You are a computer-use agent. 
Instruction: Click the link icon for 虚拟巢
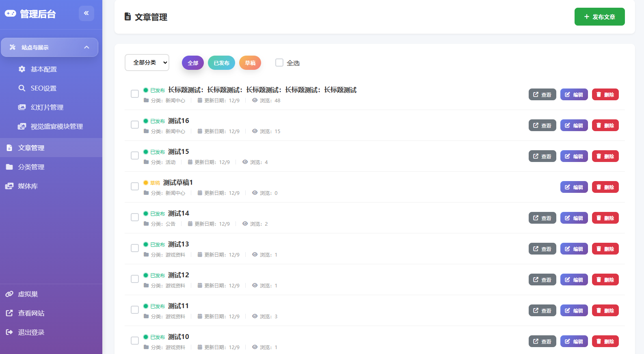pyautogui.click(x=9, y=294)
